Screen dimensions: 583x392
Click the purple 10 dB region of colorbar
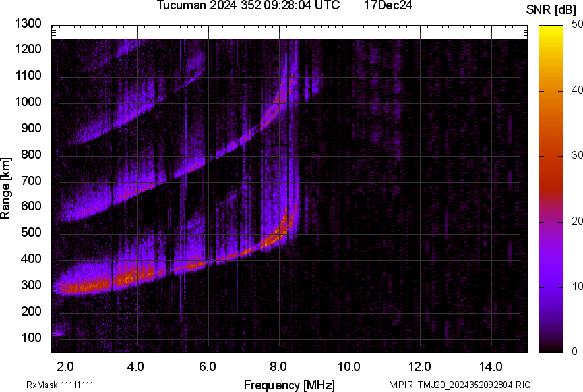(551, 287)
